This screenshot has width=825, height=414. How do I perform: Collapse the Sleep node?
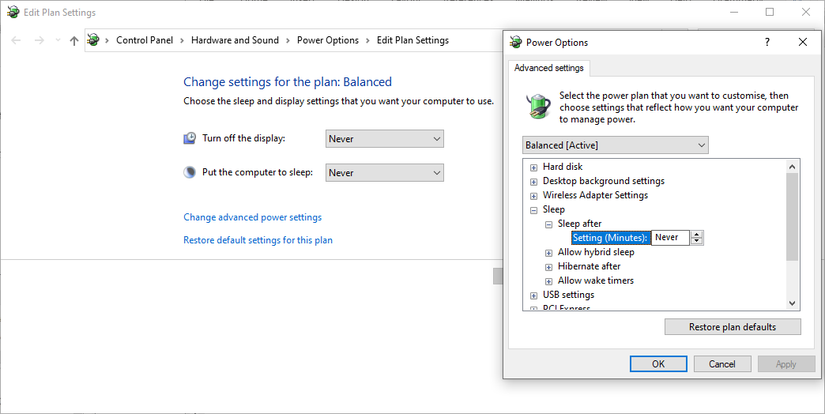[534, 210]
